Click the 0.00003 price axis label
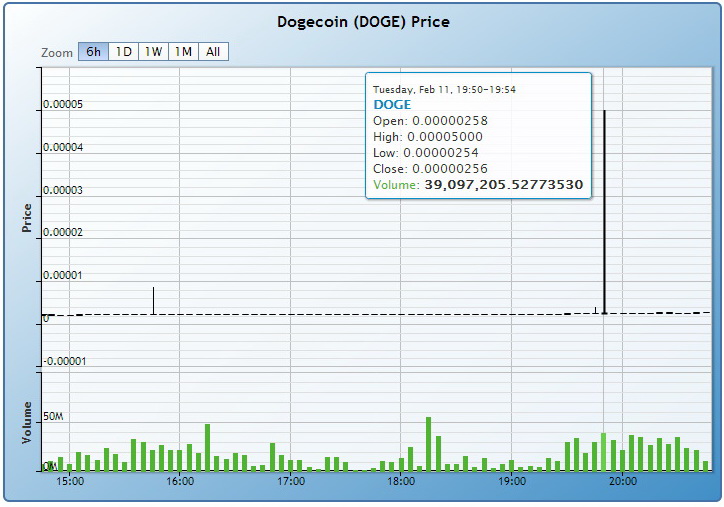Image resolution: width=724 pixels, height=507 pixels. coord(63,190)
